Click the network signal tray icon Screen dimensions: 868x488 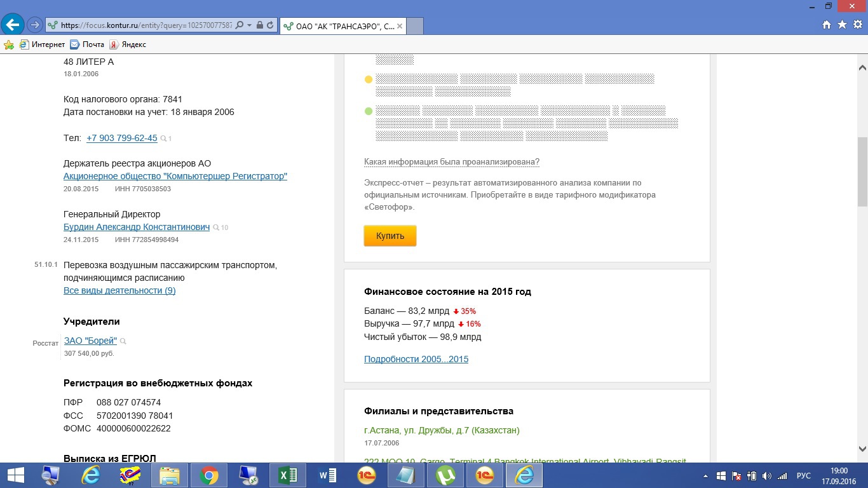click(782, 476)
